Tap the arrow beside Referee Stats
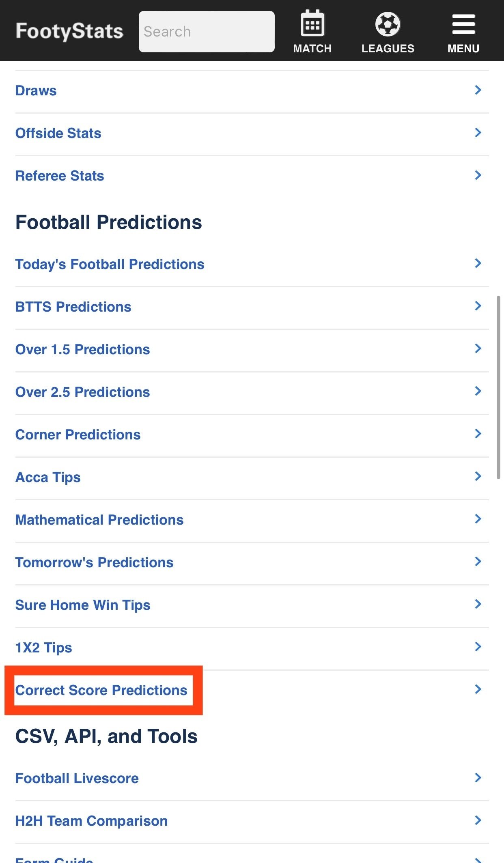Viewport: 504px width, 863px height. click(x=478, y=175)
